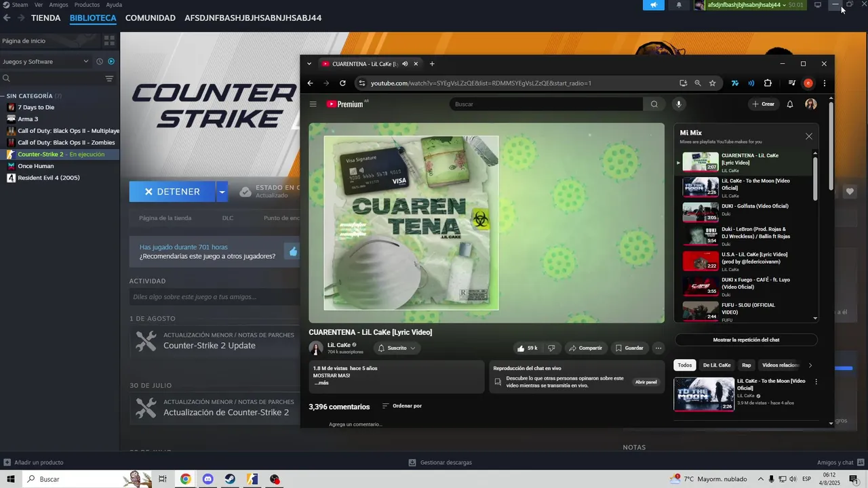This screenshot has height=488, width=868.
Task: Open the TIENDA tab in Steam
Action: point(45,18)
